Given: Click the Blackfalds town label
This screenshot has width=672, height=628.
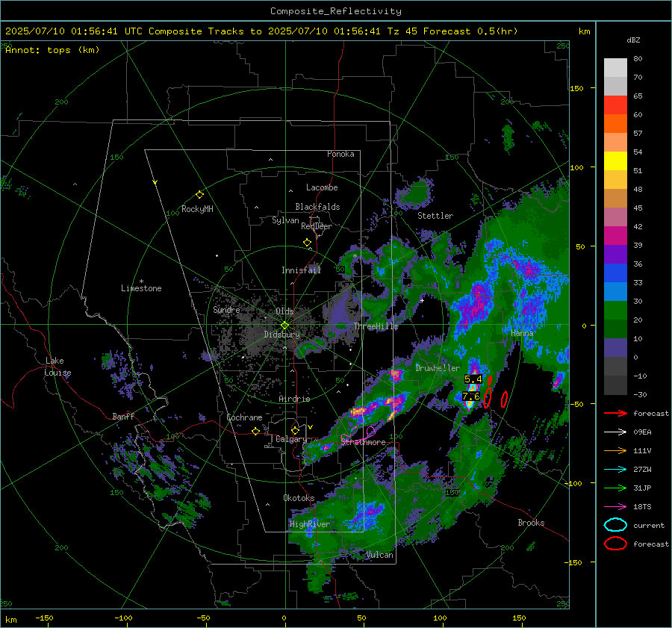Looking at the screenshot, I should [x=317, y=207].
